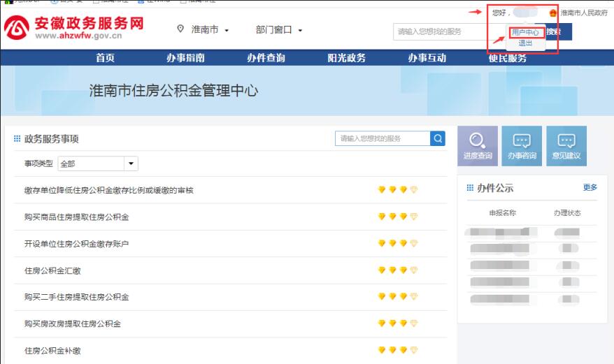This screenshot has height=364, width=614.
Task: Click the location pin icon beside 淮南市
Action: point(180,29)
